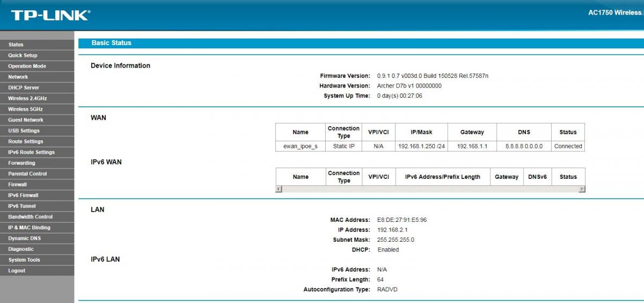Image resolution: width=644 pixels, height=303 pixels.
Task: Click the Device Information section heading
Action: [x=120, y=66]
